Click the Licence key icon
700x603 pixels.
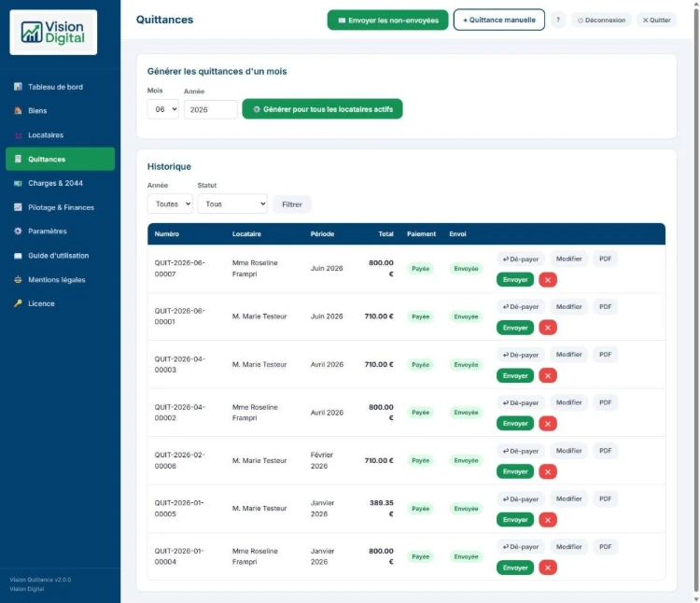[x=18, y=303]
